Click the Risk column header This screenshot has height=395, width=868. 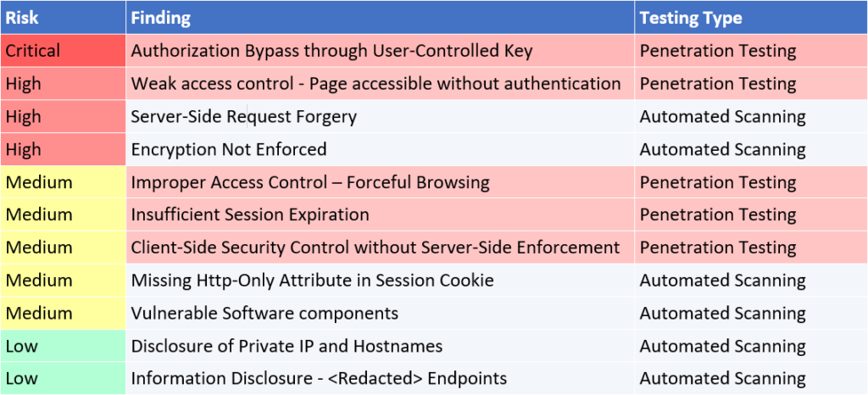23,18
